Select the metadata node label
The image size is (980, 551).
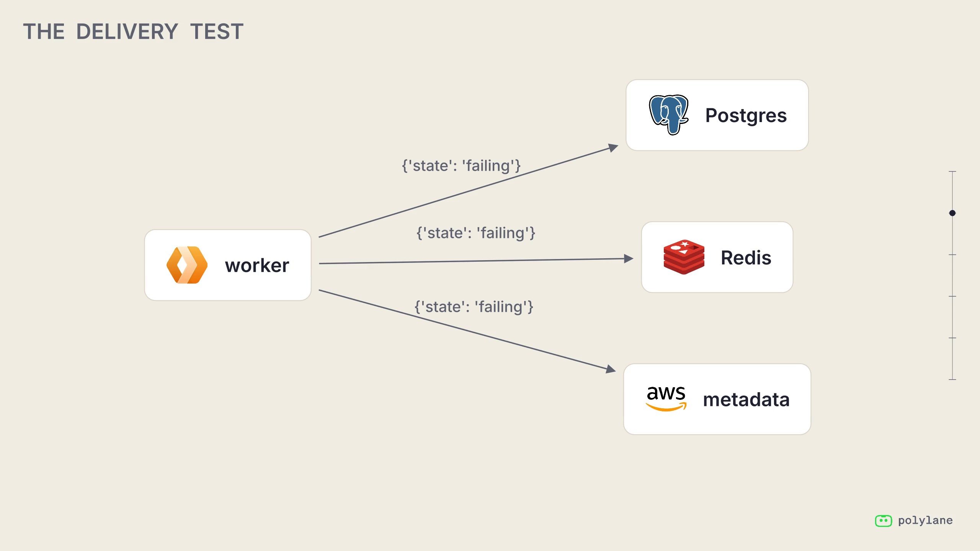pos(746,399)
